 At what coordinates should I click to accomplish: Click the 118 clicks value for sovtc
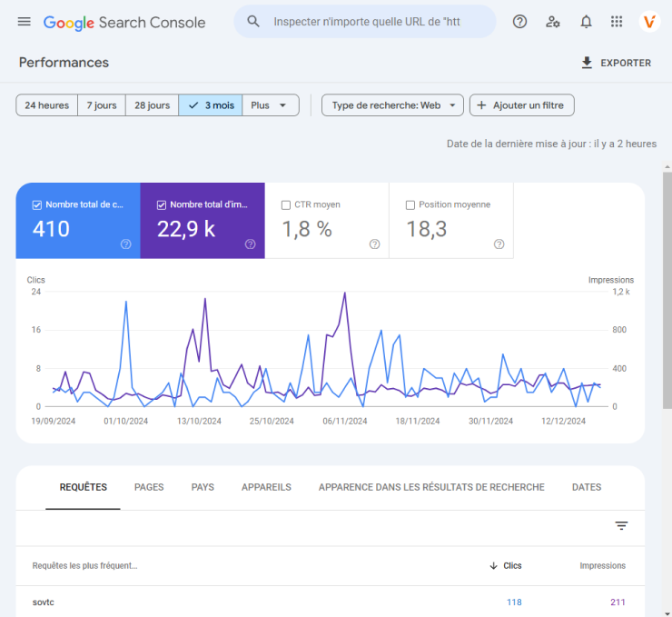pos(514,602)
